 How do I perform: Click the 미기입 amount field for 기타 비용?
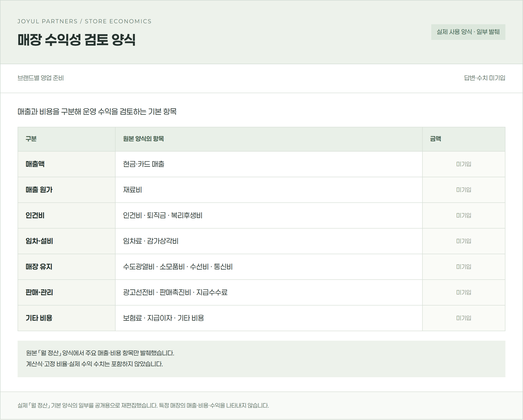coord(464,318)
